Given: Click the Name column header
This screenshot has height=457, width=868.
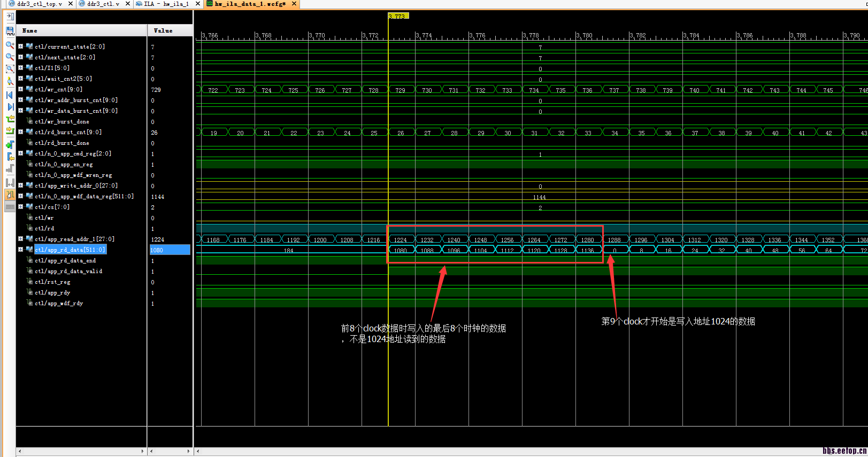Looking at the screenshot, I should tap(81, 30).
